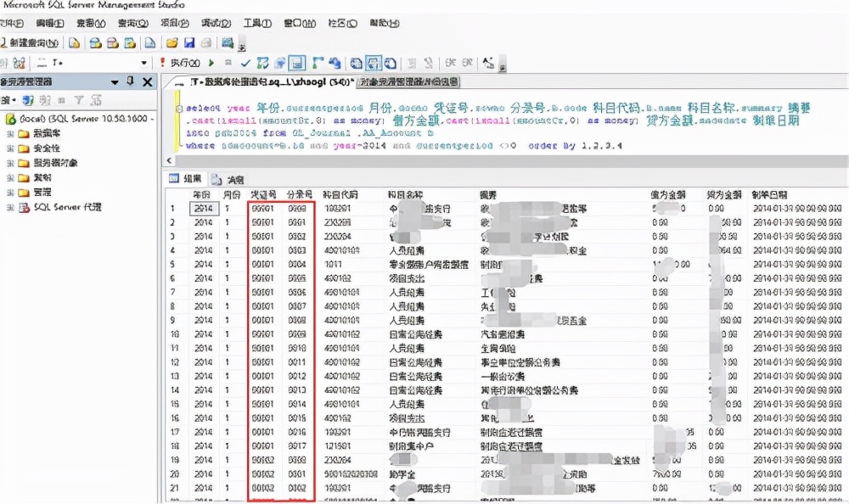Click the Filter icon in Object Explorer

(79, 99)
